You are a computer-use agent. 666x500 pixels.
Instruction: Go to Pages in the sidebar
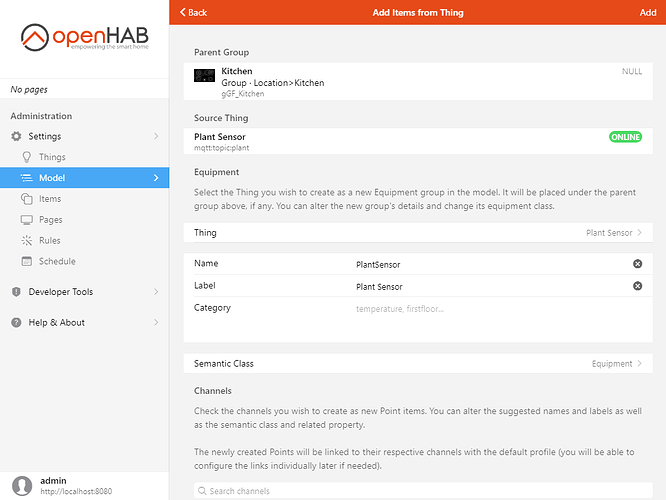click(x=51, y=220)
